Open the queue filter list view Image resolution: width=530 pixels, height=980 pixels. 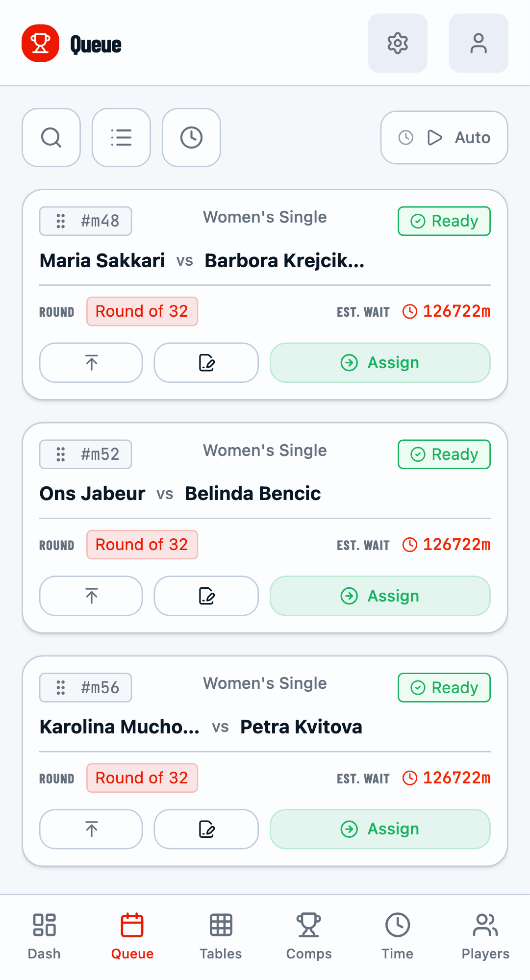[x=121, y=137]
